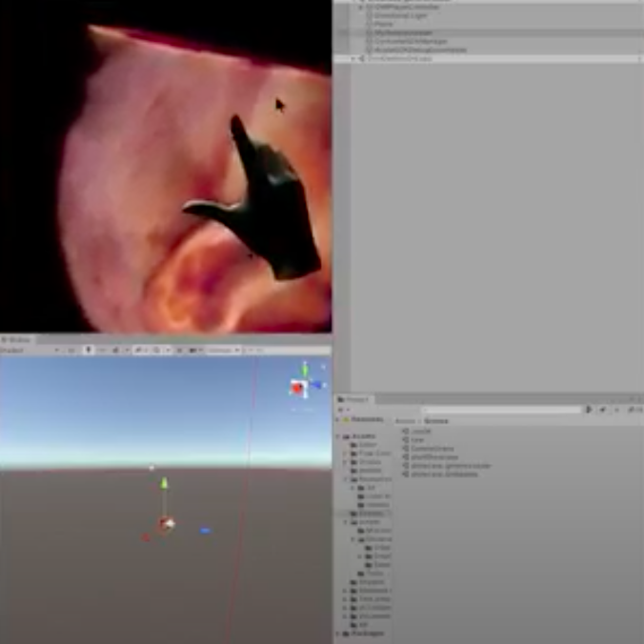Click green Y move arrow on object gizmo
This screenshot has width=644, height=644.
coord(164,483)
